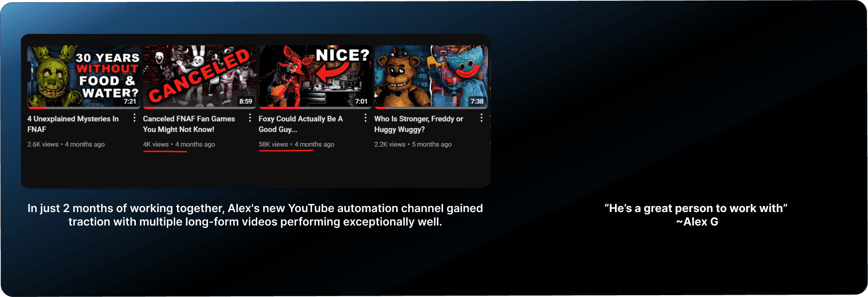Open options menu for 'Who Is Stronger, Freddy or Huggy Wuggy?'
This screenshot has height=297, width=868.
[x=482, y=118]
